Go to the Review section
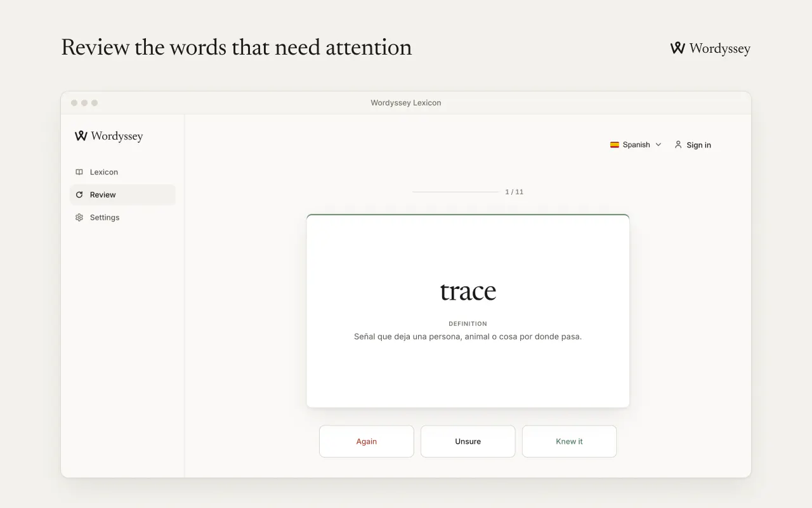812x508 pixels. pyautogui.click(x=122, y=195)
